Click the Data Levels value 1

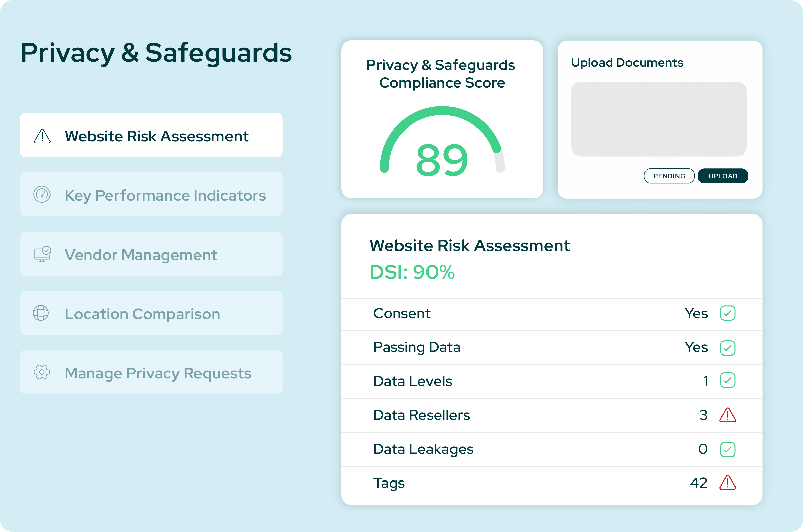[706, 381]
